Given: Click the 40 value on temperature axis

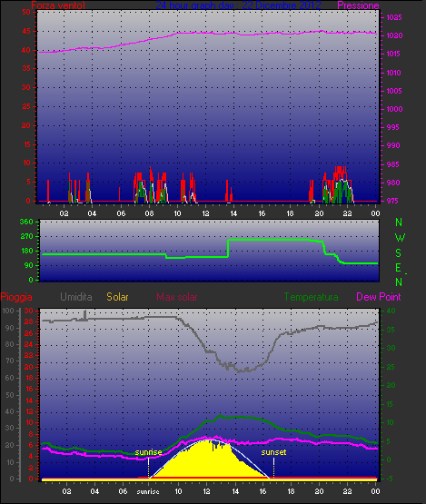Looking at the screenshot, I should (x=391, y=311).
